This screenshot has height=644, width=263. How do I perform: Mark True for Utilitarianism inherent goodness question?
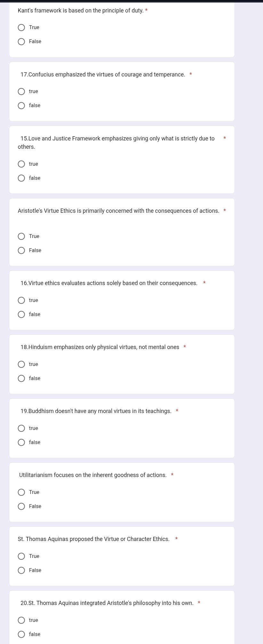pos(21,492)
